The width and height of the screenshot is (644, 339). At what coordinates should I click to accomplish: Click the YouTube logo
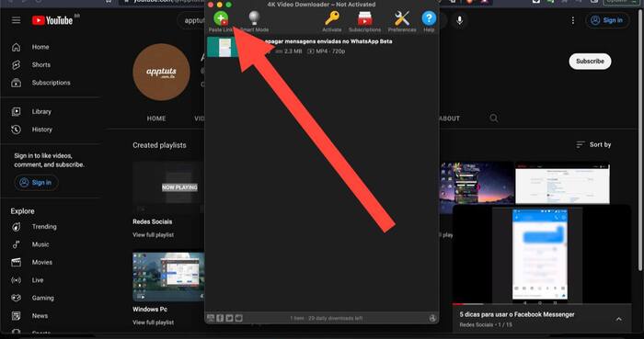point(52,20)
